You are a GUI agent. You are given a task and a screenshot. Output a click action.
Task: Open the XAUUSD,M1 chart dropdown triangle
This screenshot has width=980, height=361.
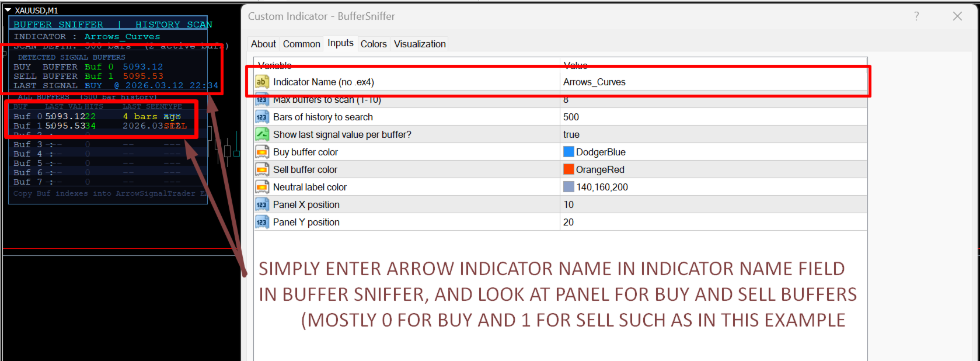pos(8,10)
